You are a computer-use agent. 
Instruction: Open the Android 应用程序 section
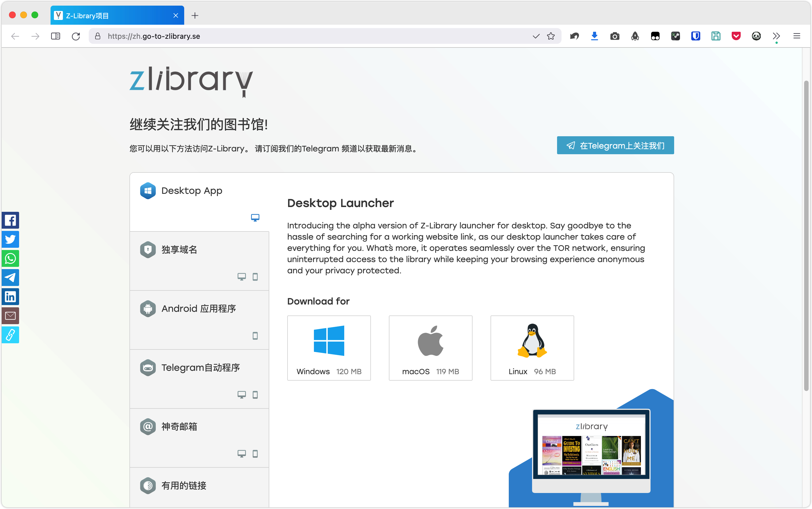pos(199,308)
